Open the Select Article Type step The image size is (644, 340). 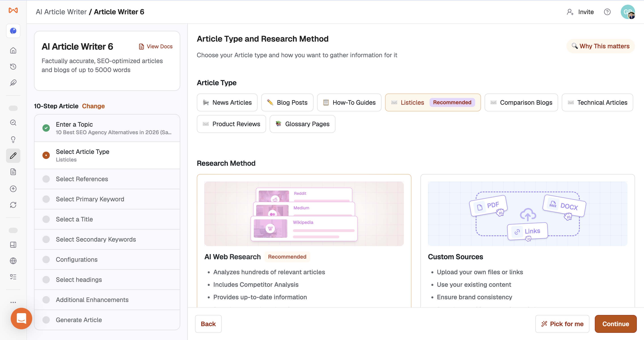107,155
